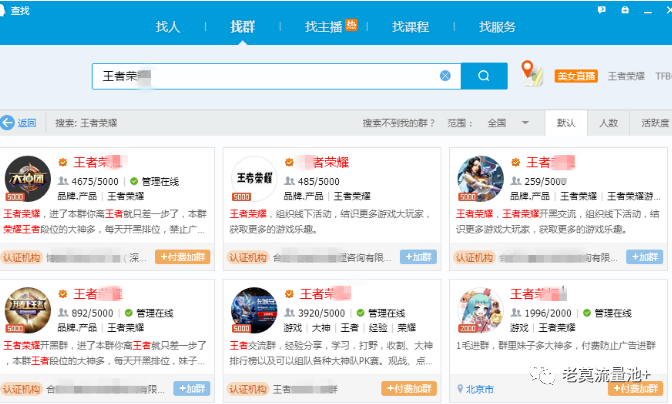Click +加群 on the 892/5000 group
Image resolution: width=672 pixels, height=404 pixels.
point(192,389)
